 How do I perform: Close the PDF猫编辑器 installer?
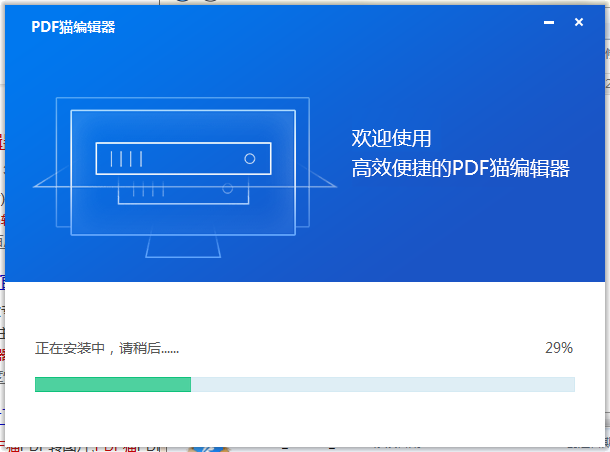[579, 22]
